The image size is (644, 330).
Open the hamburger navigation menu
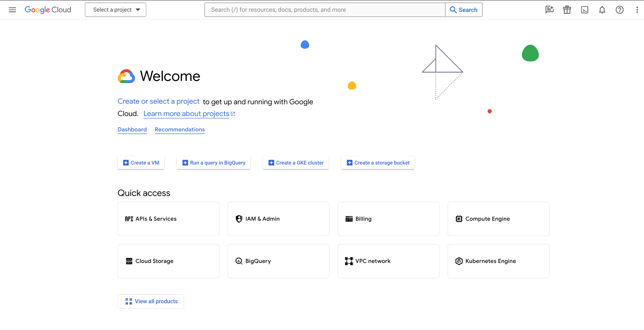[12, 10]
